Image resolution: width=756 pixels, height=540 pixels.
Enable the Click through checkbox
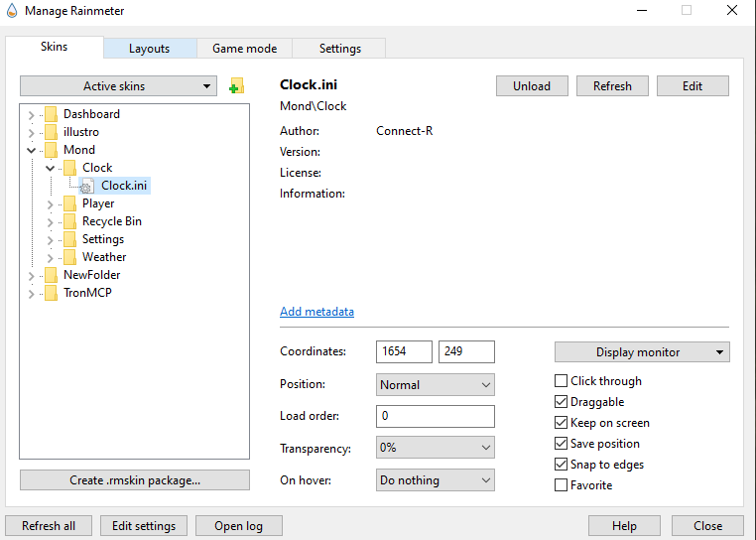pyautogui.click(x=561, y=381)
